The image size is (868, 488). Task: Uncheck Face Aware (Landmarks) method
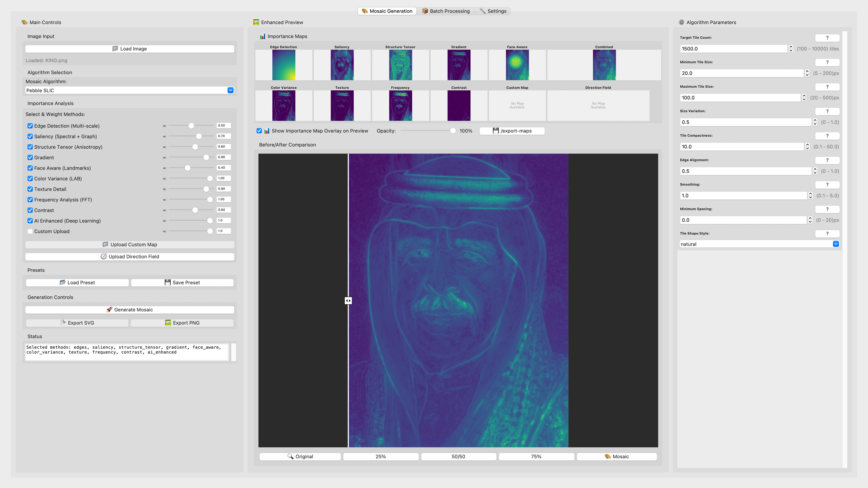click(30, 168)
